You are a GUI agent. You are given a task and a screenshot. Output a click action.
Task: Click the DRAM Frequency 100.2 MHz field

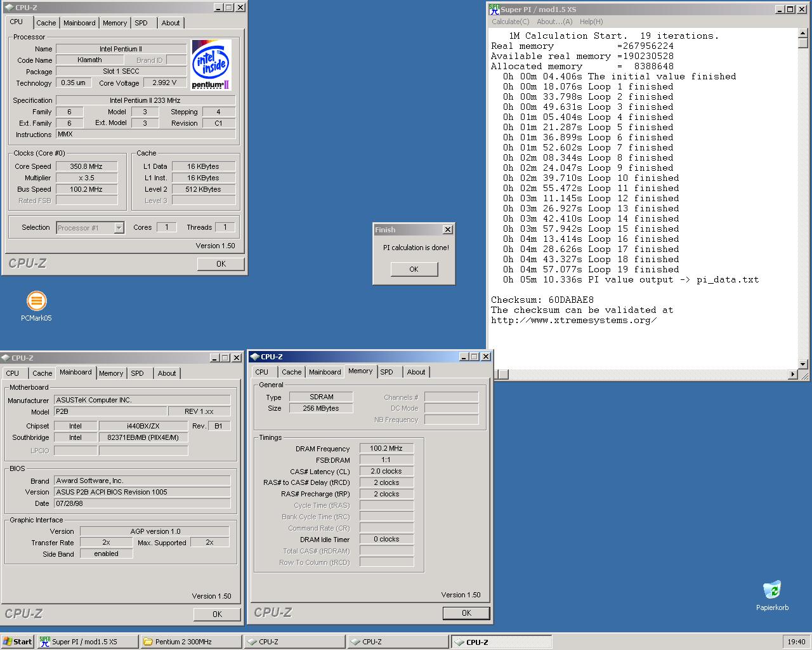(386, 448)
